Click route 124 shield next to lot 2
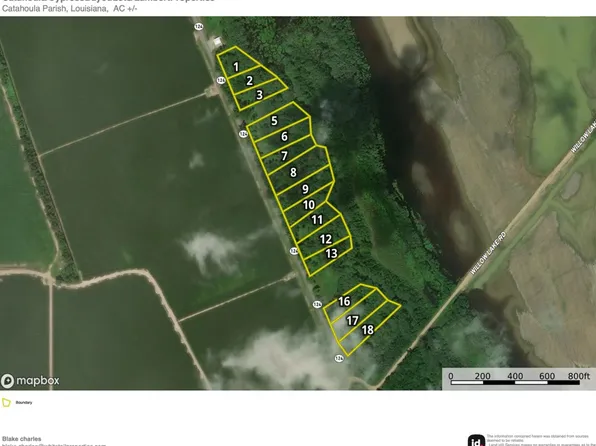596x446 pixels. point(221,80)
